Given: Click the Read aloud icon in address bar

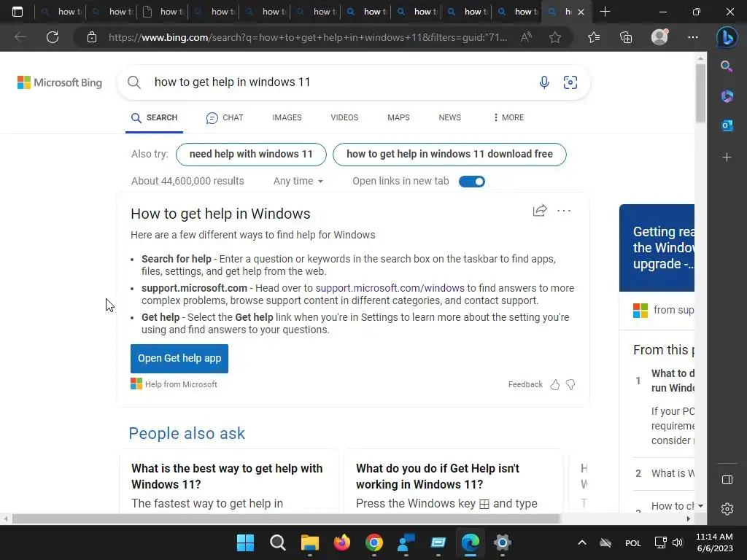Looking at the screenshot, I should click(526, 37).
